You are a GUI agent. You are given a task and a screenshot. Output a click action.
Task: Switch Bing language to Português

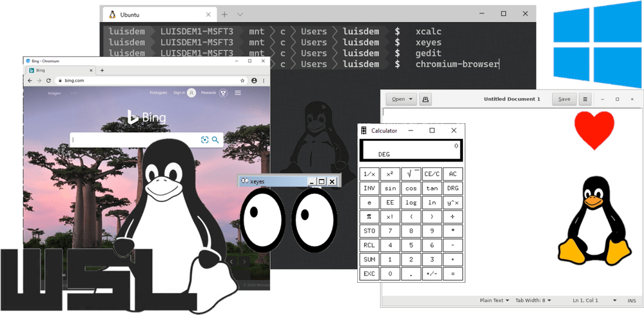pyautogui.click(x=159, y=93)
